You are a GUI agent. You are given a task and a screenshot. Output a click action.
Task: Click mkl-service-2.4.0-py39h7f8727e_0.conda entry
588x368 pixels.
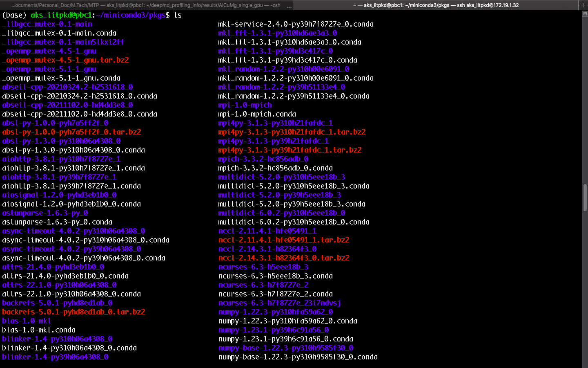click(296, 24)
